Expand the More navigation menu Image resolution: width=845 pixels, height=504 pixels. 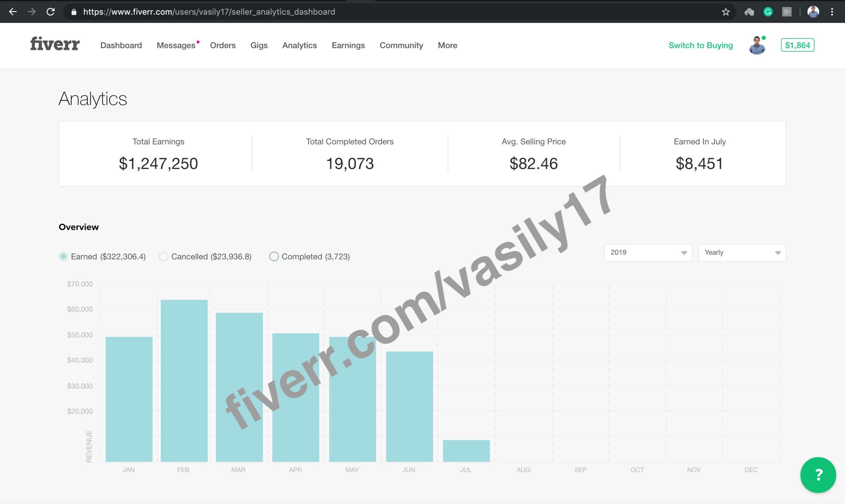pos(447,45)
